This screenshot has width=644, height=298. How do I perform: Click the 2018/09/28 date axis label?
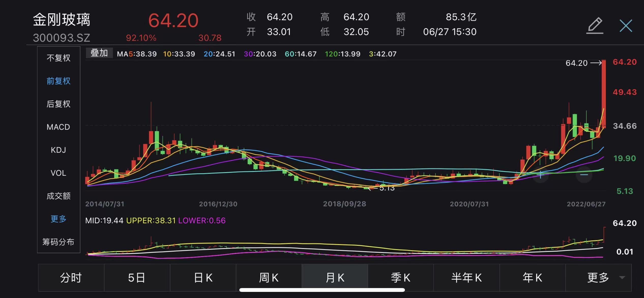(x=345, y=204)
